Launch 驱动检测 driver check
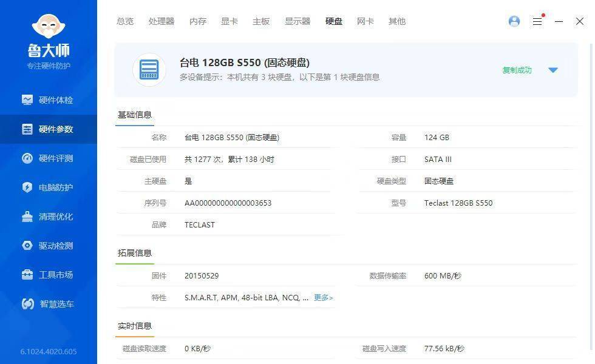The image size is (595, 364). [x=48, y=246]
